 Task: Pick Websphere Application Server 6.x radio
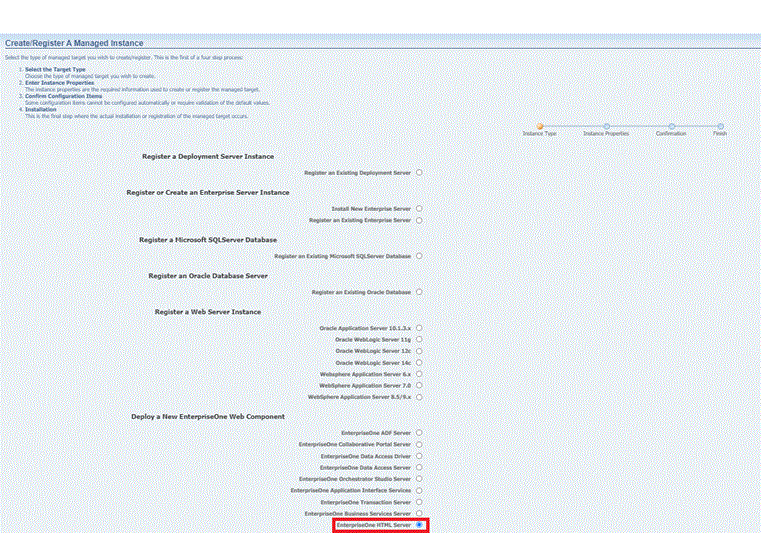click(x=419, y=374)
